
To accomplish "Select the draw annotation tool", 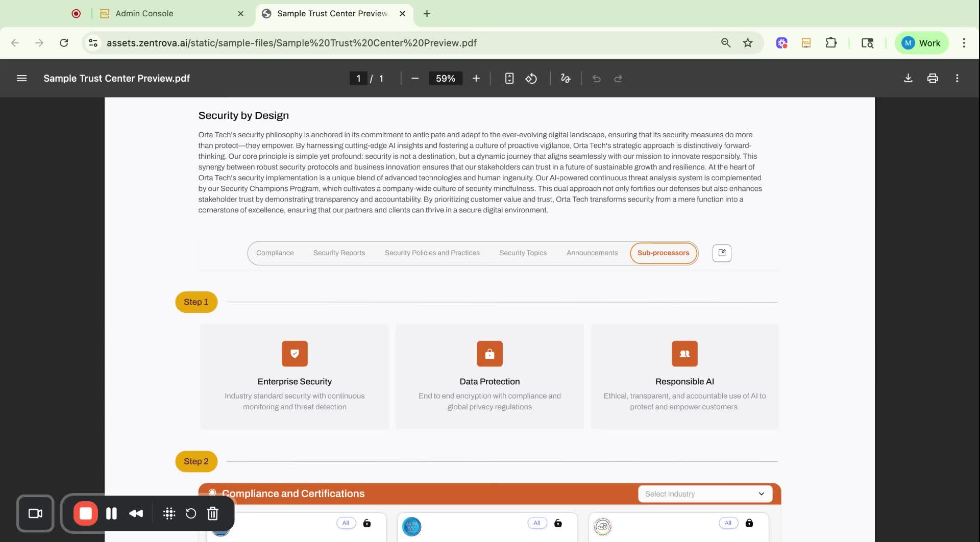I will tap(566, 78).
